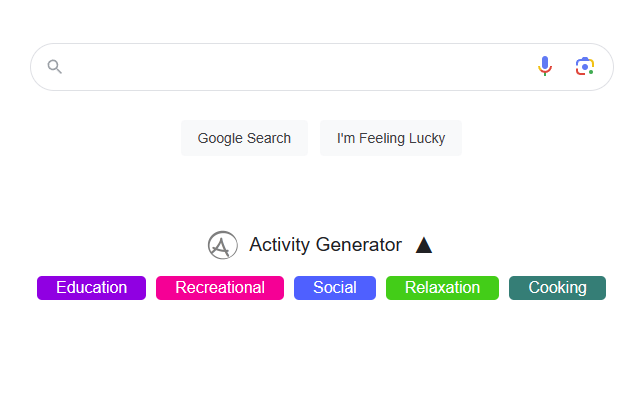This screenshot has width=640, height=400.
Task: Select the Relaxation activity category
Action: point(442,288)
